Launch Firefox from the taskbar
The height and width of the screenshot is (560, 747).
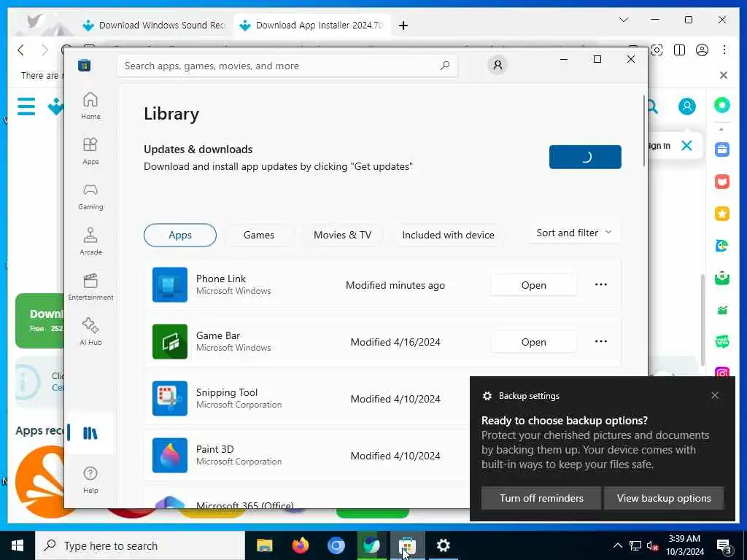tap(300, 545)
